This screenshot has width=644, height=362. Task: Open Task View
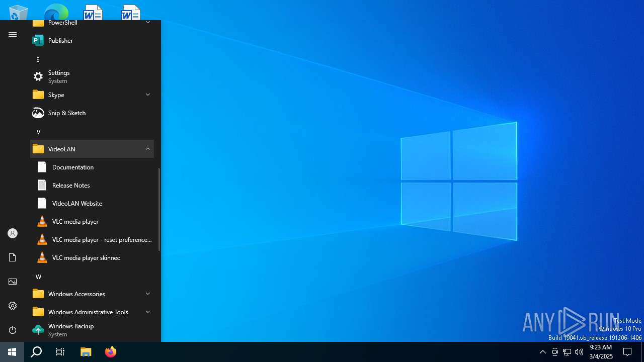[60, 352]
